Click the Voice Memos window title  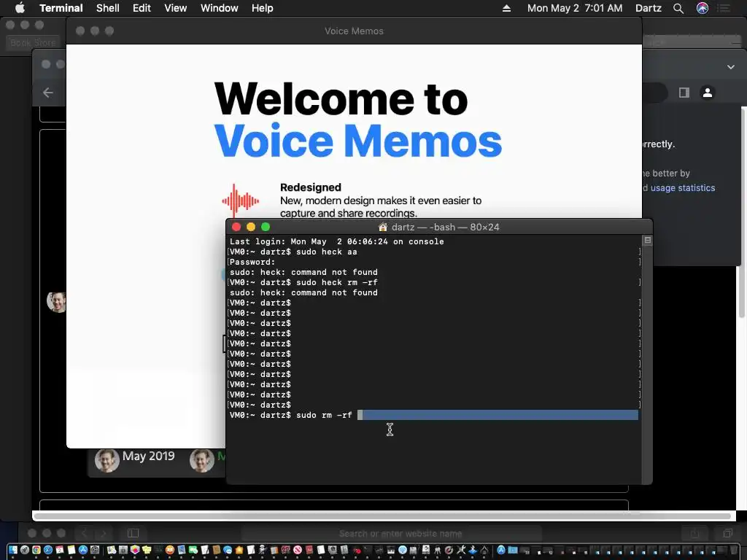[354, 31]
